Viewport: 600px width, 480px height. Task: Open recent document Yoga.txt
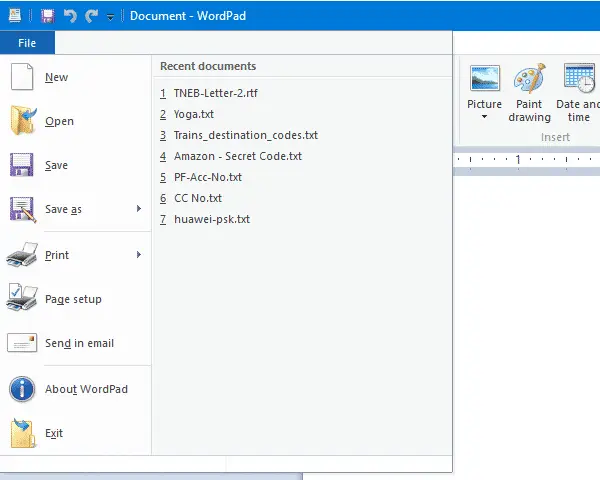click(x=302, y=114)
